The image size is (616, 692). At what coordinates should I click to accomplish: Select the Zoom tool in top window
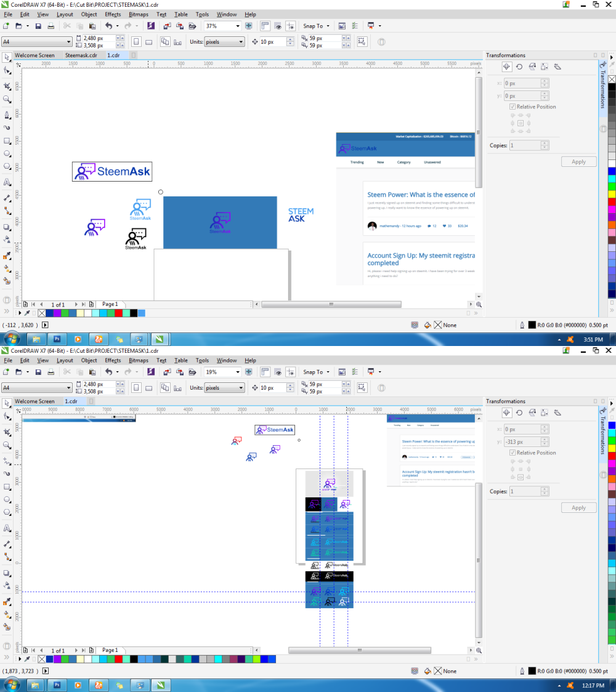pyautogui.click(x=7, y=99)
